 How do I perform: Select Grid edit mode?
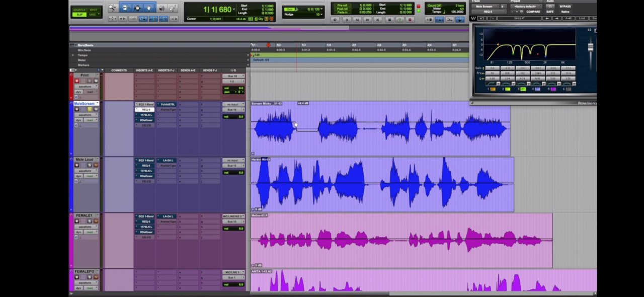click(94, 15)
